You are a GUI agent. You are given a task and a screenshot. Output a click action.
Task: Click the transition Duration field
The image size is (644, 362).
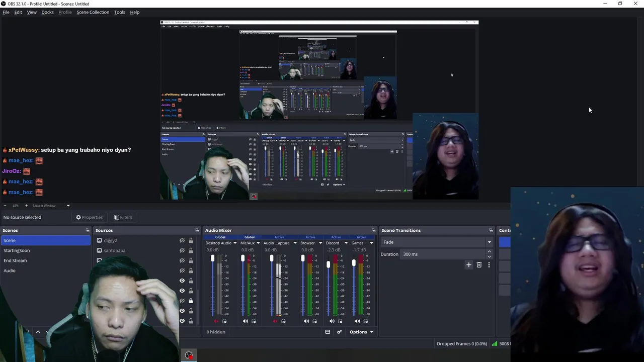443,254
